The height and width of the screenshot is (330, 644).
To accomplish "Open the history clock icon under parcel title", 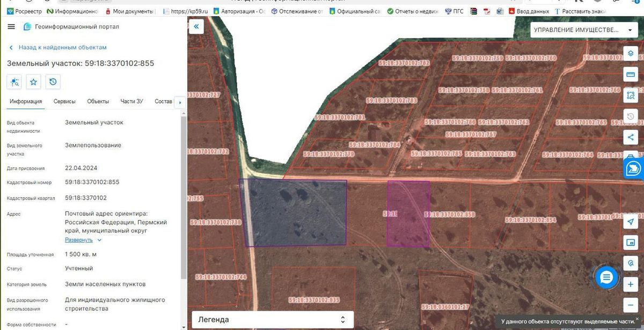I will [53, 82].
